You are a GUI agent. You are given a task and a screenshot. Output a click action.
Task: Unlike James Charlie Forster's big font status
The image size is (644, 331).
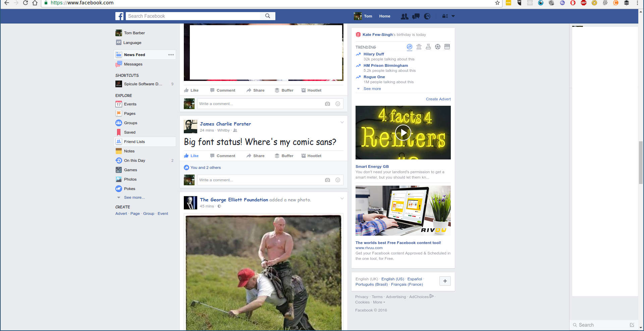(191, 156)
